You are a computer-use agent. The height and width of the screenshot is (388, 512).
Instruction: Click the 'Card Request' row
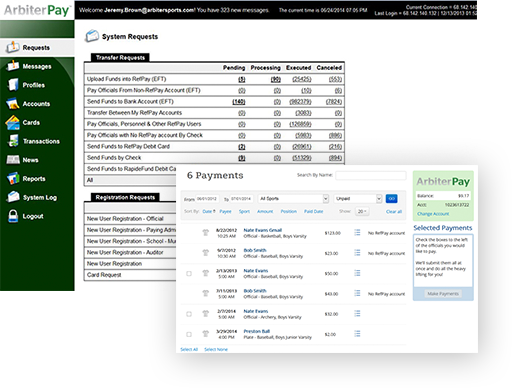point(130,275)
